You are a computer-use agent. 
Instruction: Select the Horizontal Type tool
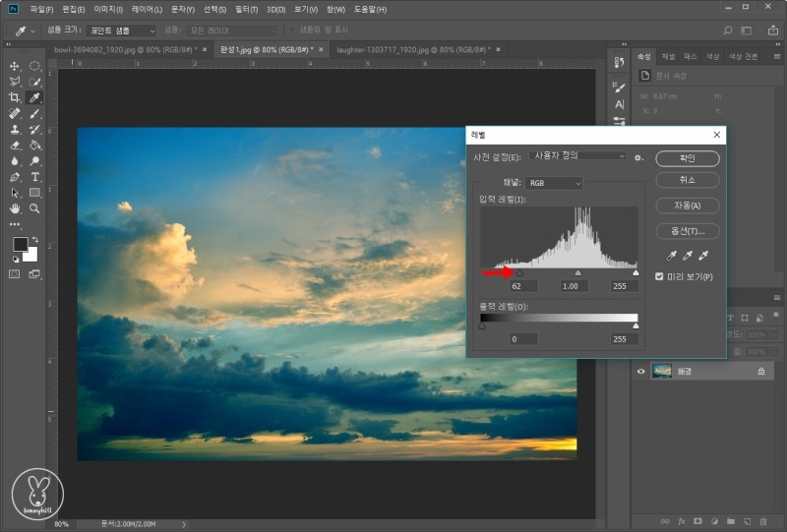(34, 177)
